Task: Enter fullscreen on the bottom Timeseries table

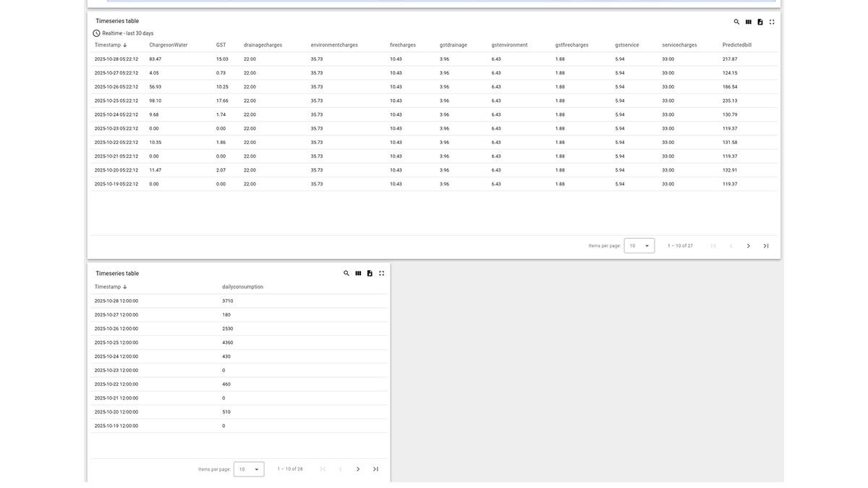Action: (380, 272)
